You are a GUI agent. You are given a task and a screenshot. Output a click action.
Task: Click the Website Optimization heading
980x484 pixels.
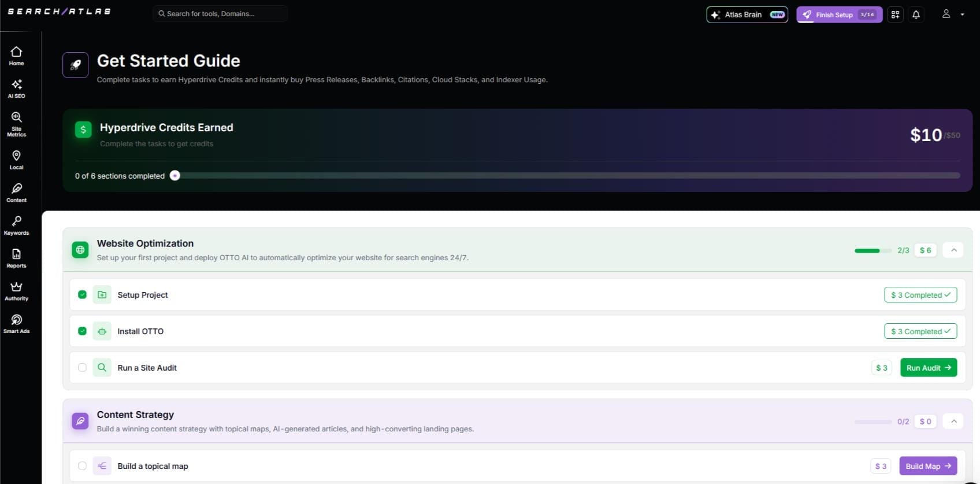click(145, 243)
